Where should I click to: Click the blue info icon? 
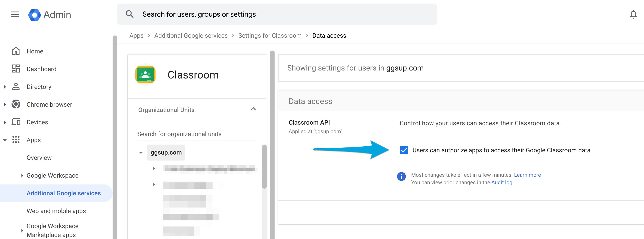click(401, 176)
